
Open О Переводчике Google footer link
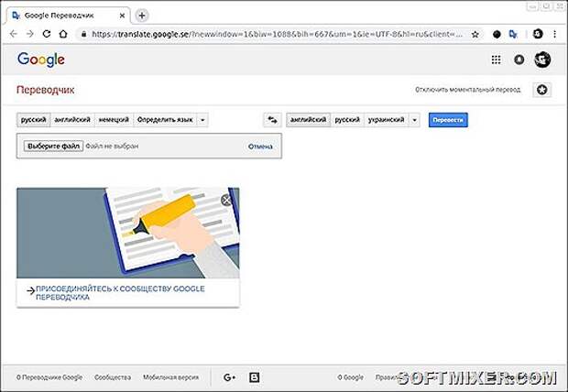[49, 377]
